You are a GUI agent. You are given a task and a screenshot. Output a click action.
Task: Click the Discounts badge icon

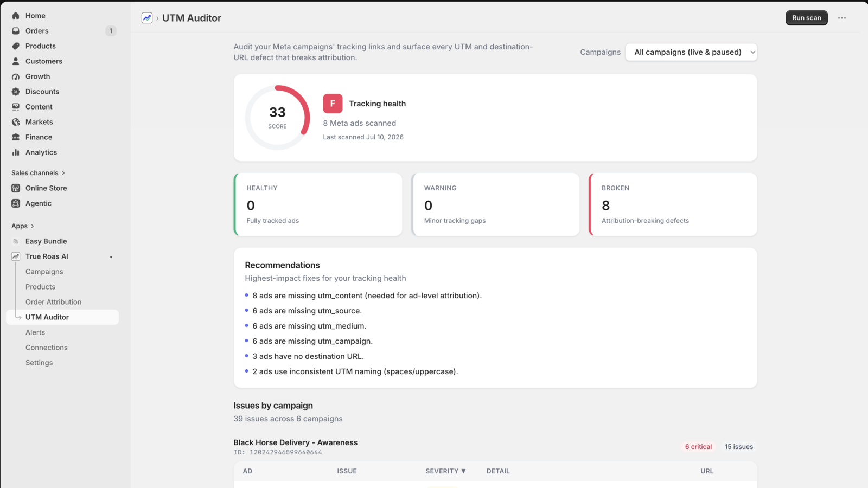16,92
